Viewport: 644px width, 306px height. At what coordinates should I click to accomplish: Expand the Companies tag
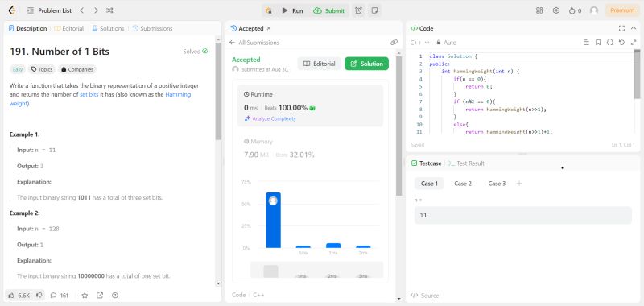tap(77, 69)
